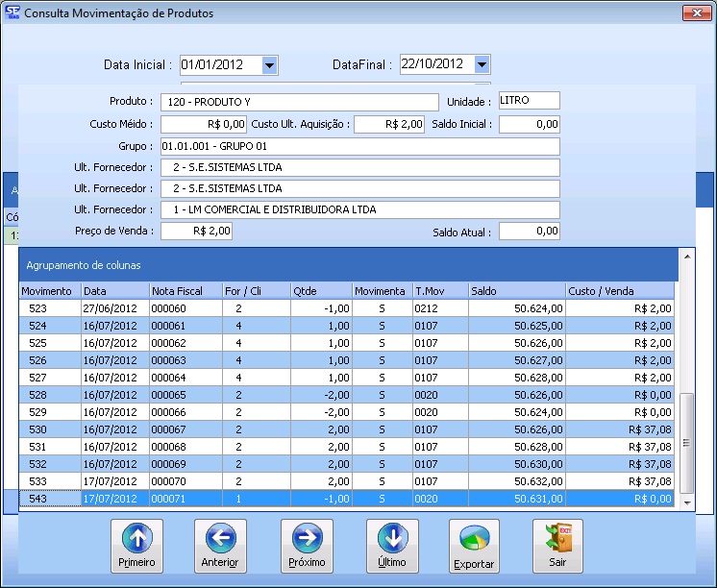
Task: Click the Primeiro up-arrow button
Action: (x=136, y=546)
